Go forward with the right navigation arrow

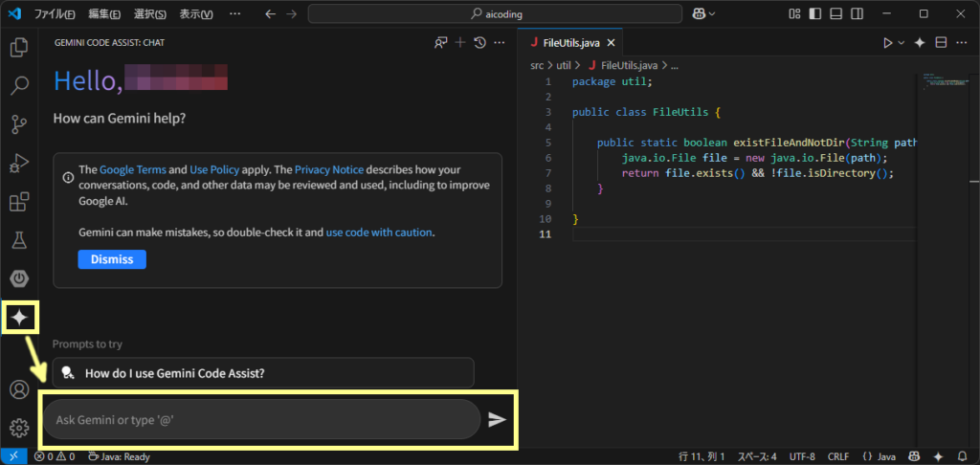click(291, 13)
